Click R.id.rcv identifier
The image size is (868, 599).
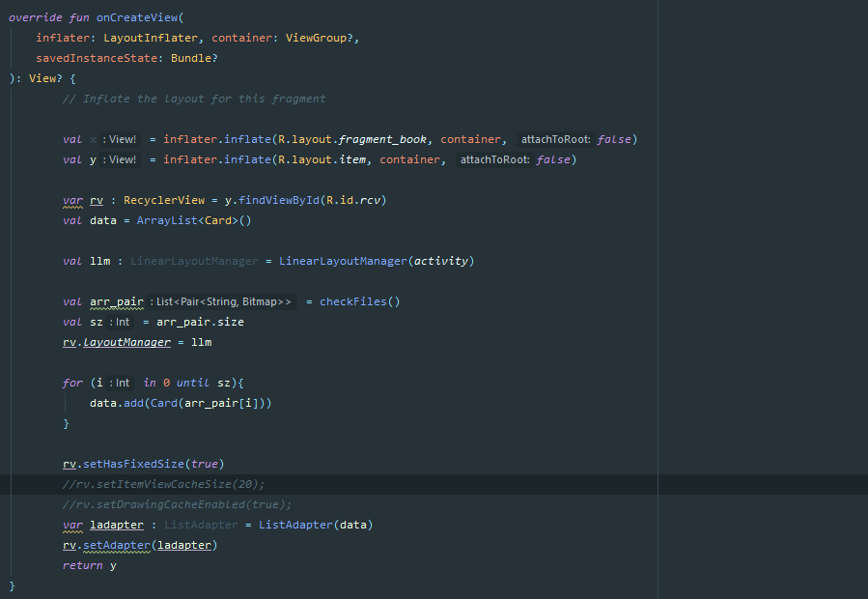coord(353,200)
